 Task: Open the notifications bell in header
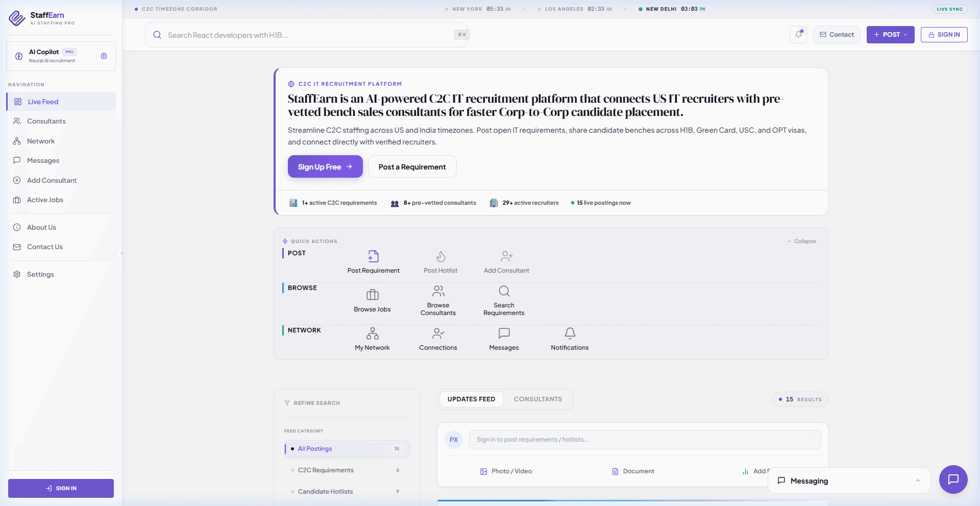tap(798, 35)
